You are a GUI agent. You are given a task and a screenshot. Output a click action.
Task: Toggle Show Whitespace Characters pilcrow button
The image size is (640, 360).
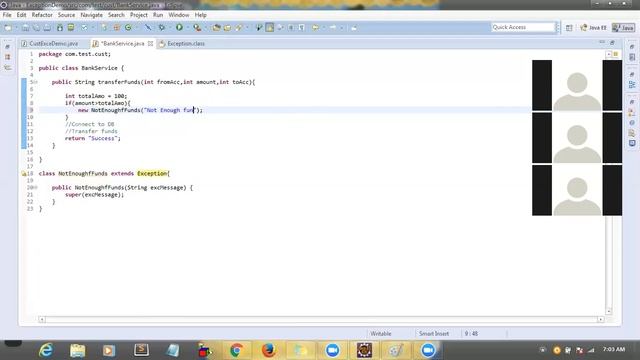pyautogui.click(x=301, y=28)
